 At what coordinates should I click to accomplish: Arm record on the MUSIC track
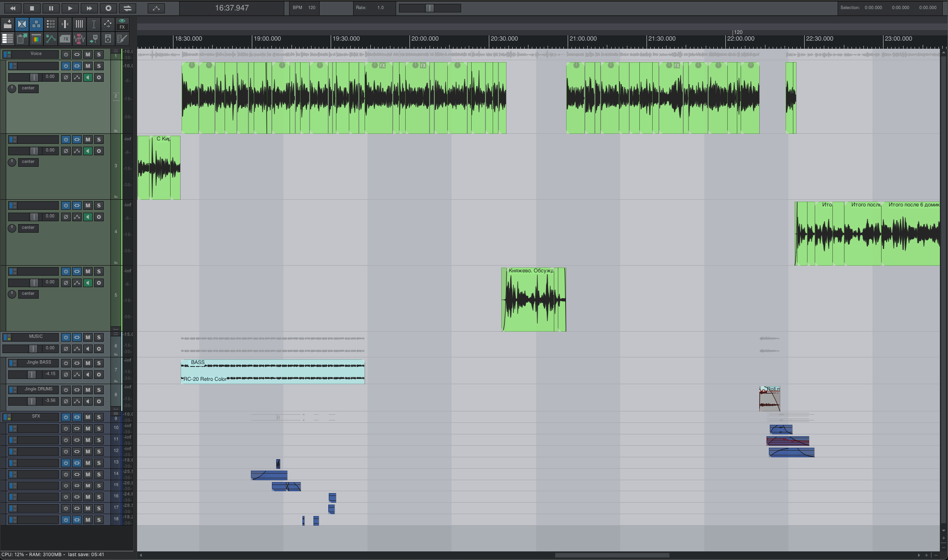coord(99,349)
